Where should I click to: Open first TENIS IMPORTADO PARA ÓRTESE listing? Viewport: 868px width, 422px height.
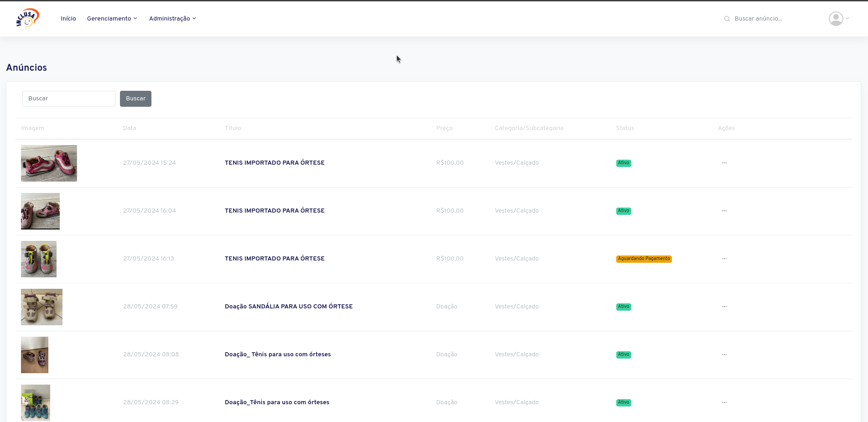(275, 163)
